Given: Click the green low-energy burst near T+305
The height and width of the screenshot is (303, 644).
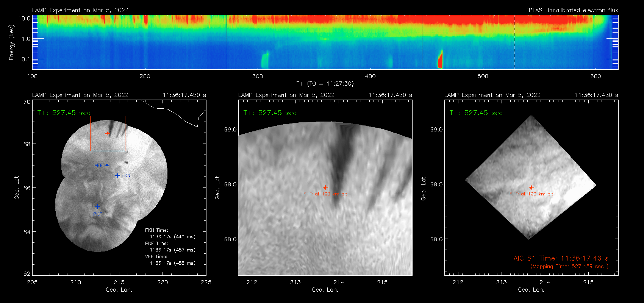Looking at the screenshot, I should [x=265, y=60].
